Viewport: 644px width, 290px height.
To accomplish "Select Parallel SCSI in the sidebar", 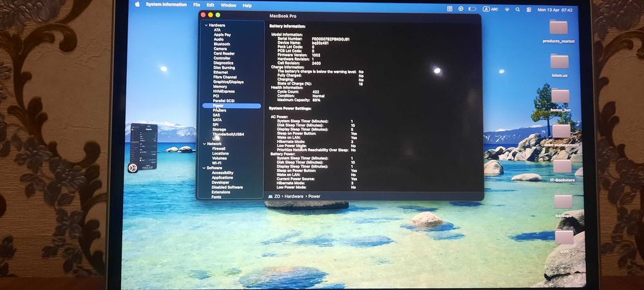I will click(x=223, y=101).
